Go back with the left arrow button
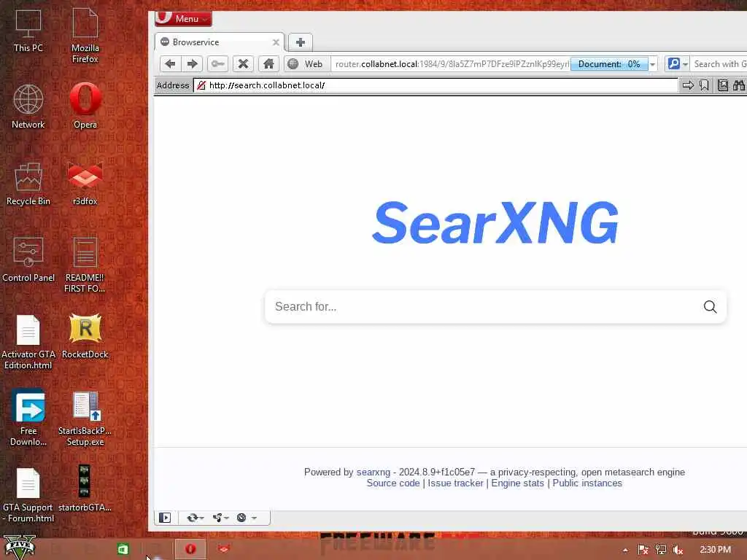The width and height of the screenshot is (747, 560). coord(170,64)
